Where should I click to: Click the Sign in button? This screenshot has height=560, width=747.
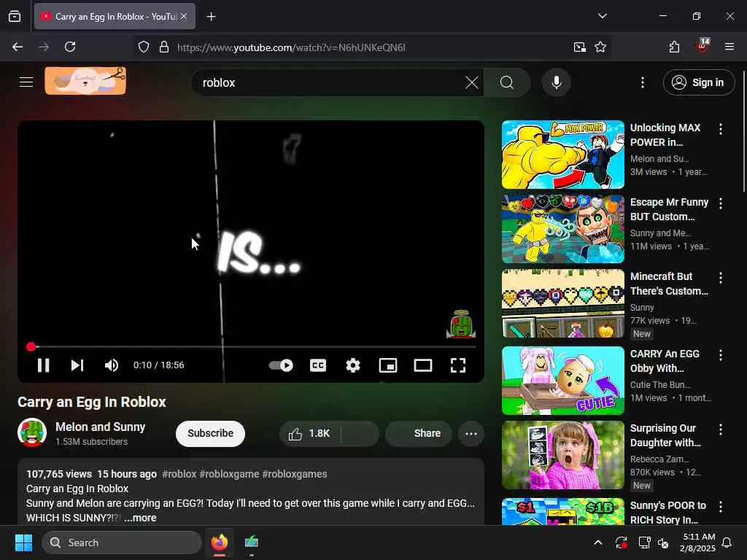699,82
